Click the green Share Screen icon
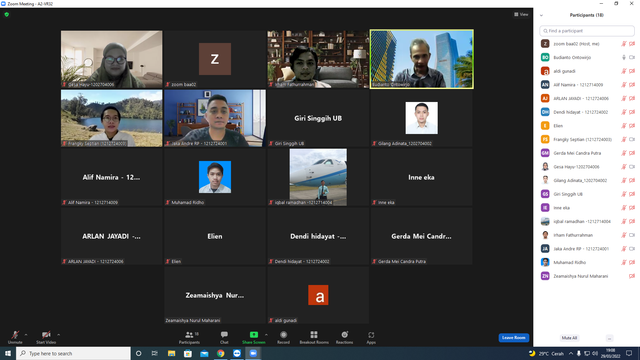Viewport: 640px width, 360px height. [253, 335]
